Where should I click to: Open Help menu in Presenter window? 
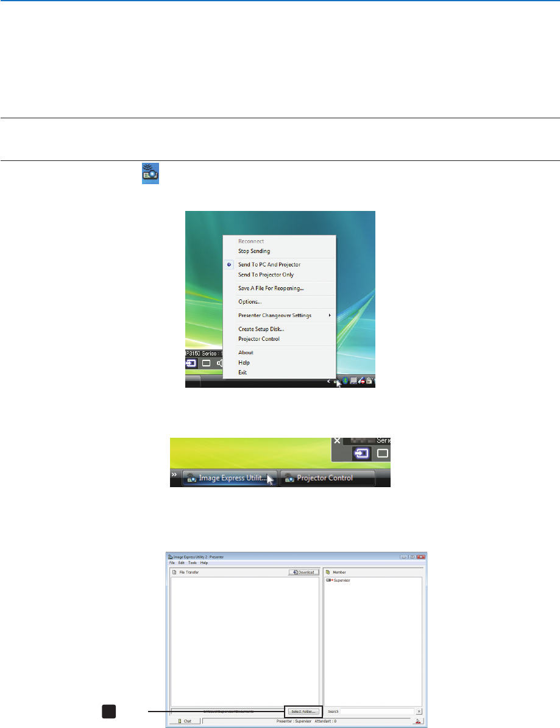click(x=204, y=563)
